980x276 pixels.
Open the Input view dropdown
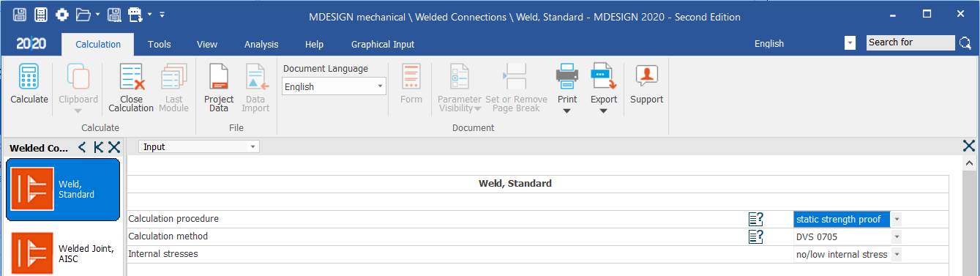[x=198, y=146]
